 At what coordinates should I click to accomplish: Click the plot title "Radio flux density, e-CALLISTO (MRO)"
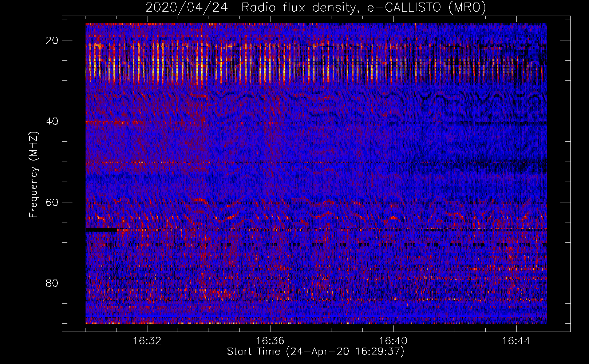pos(363,7)
